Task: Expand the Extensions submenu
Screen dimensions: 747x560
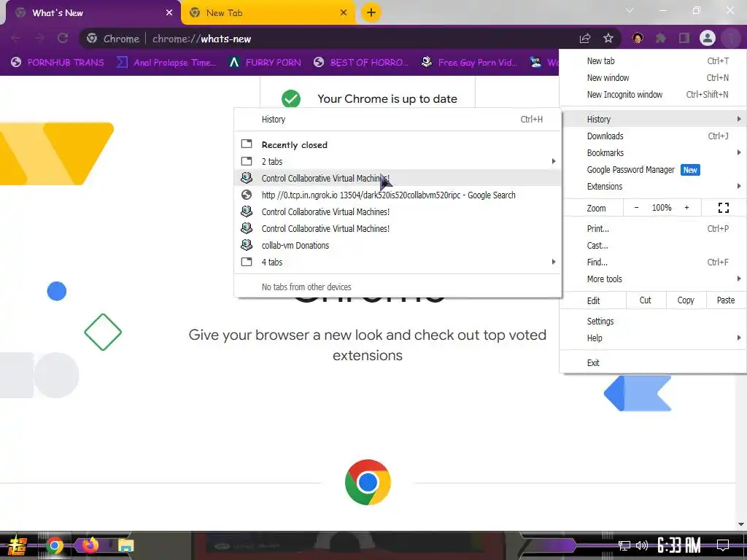Action: tap(653, 186)
